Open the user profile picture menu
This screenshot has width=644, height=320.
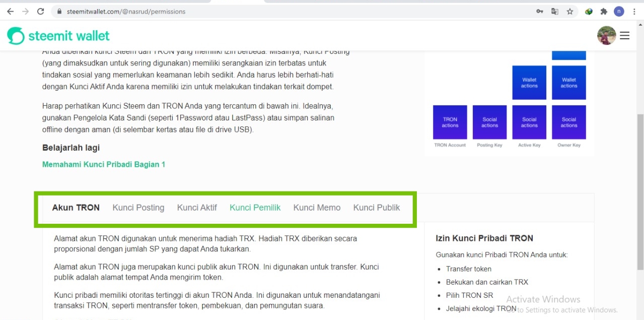point(606,36)
